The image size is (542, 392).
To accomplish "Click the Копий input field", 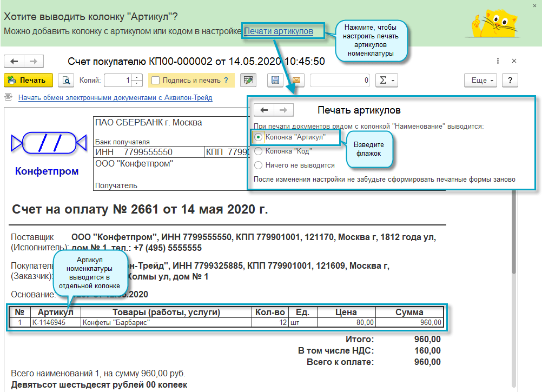I will coord(118,80).
